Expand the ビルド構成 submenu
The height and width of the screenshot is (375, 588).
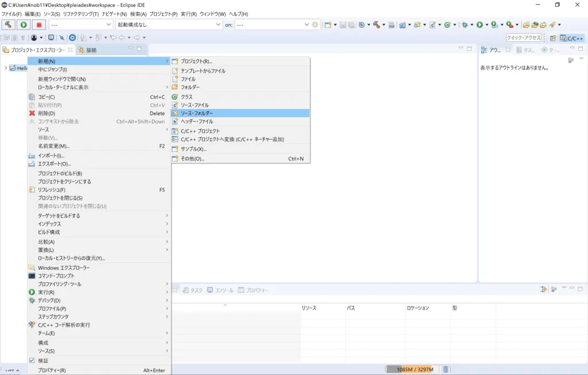99,232
